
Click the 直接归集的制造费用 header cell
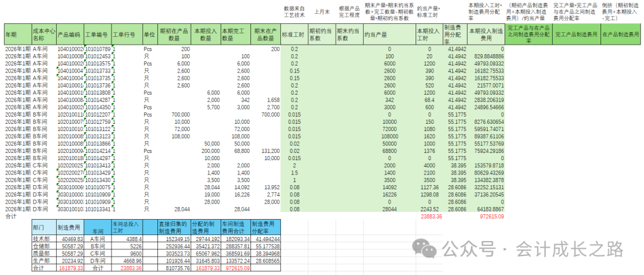[174, 227]
